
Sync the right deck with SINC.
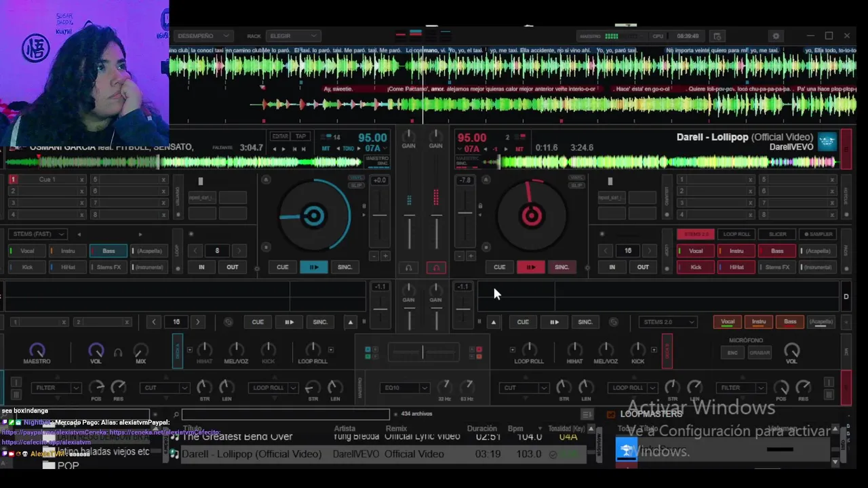click(x=561, y=267)
